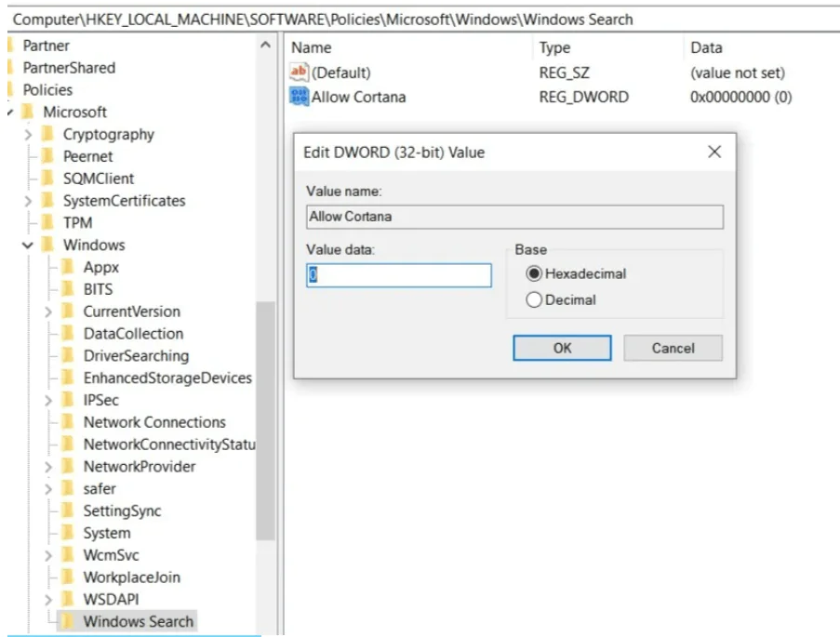This screenshot has height=637, width=840.
Task: Click the Windows folder icon
Action: point(48,245)
